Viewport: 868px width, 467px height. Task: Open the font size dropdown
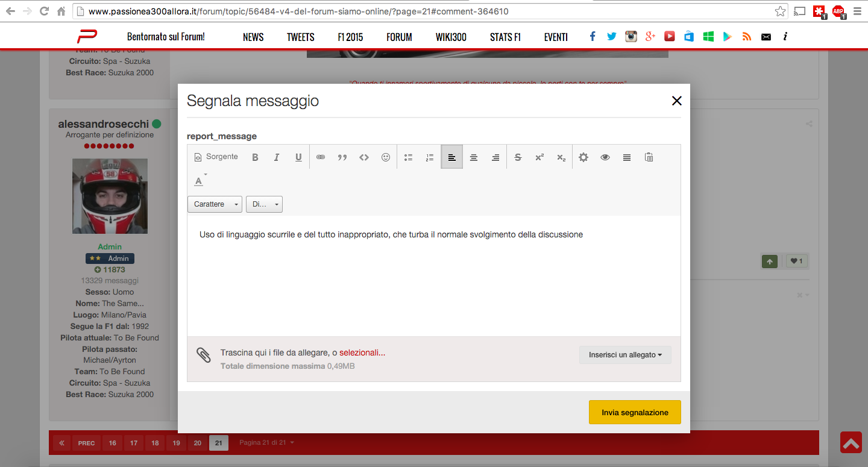(x=264, y=204)
